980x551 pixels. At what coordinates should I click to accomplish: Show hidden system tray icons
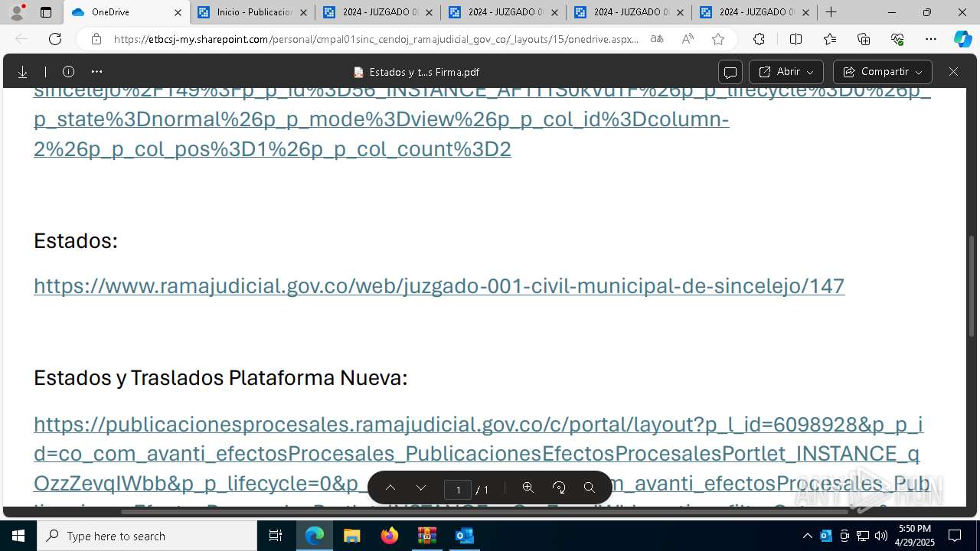point(808,536)
